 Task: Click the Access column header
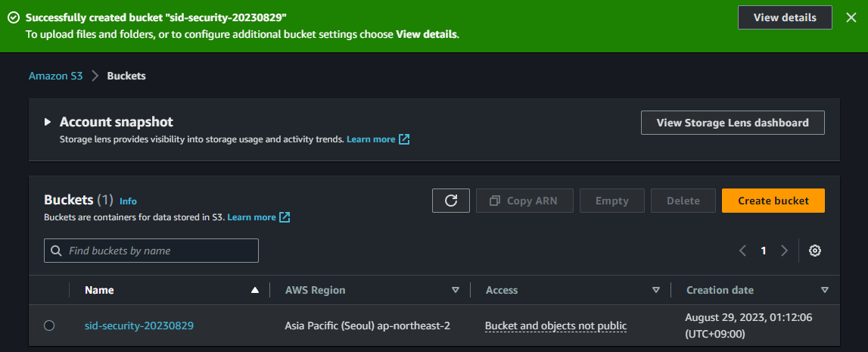point(502,290)
